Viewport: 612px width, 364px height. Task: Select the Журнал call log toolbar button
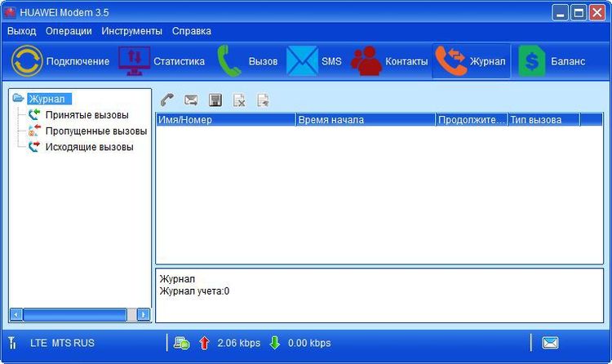point(471,61)
